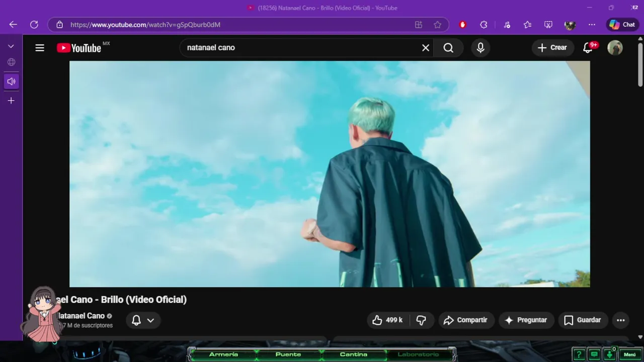Share the video with Compartir

(x=466, y=320)
